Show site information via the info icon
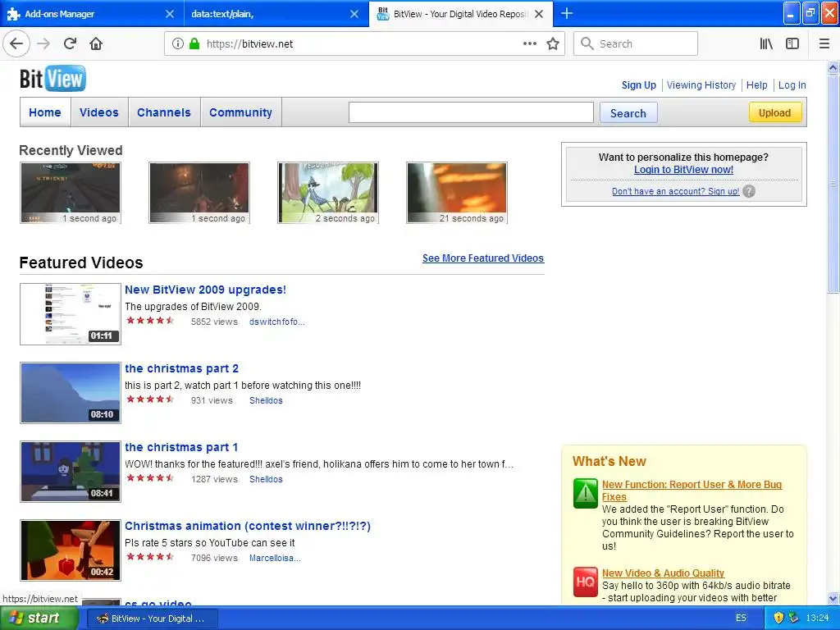 pyautogui.click(x=178, y=43)
